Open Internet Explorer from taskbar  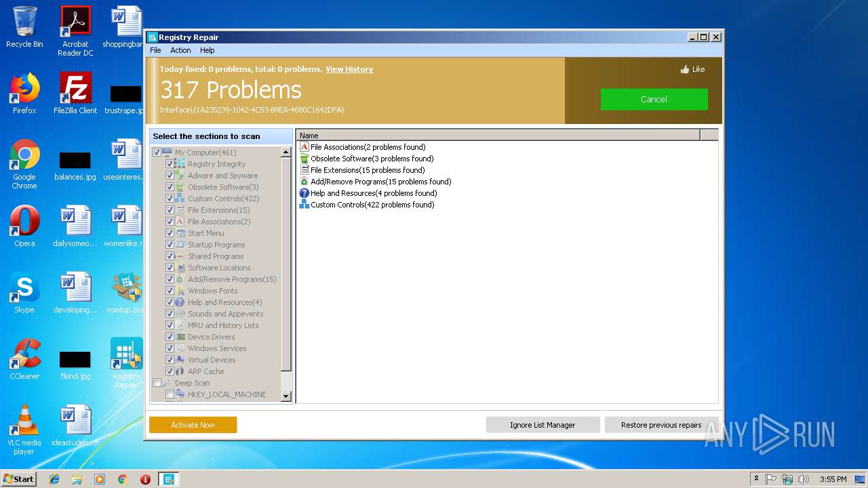point(54,479)
